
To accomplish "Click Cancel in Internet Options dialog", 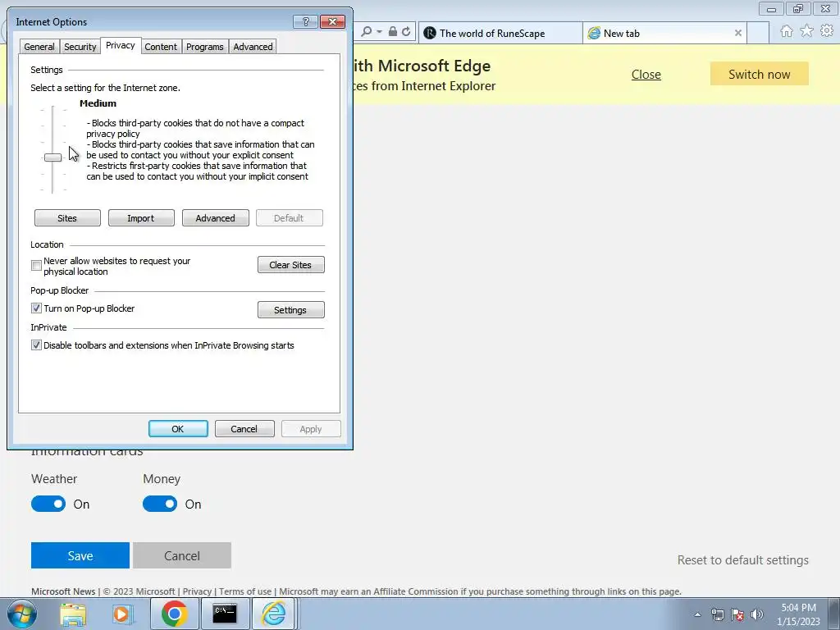I will (x=244, y=428).
